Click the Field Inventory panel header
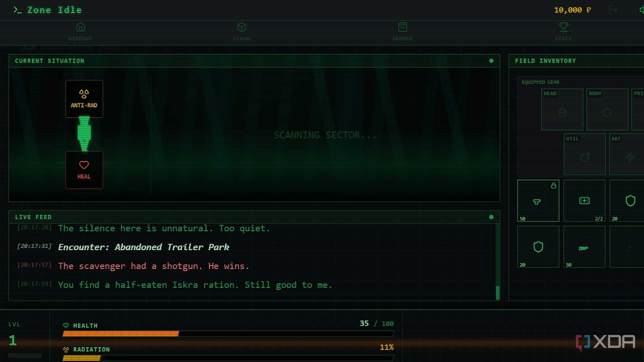 click(576, 61)
